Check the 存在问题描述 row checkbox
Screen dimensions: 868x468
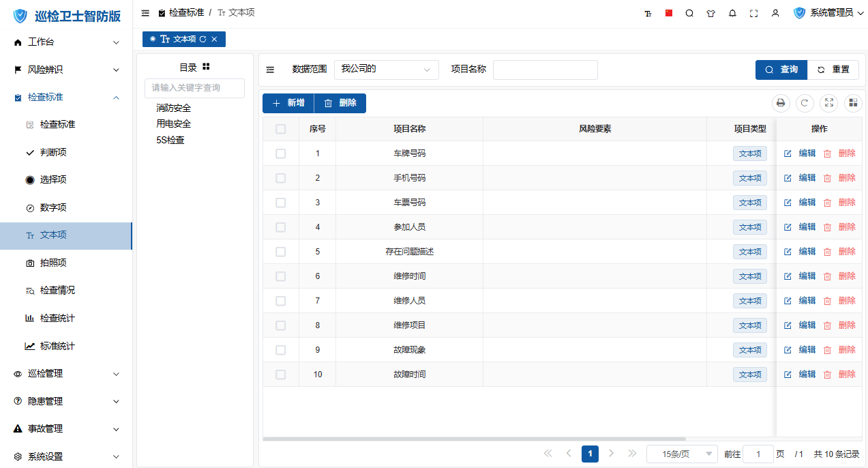coord(280,252)
